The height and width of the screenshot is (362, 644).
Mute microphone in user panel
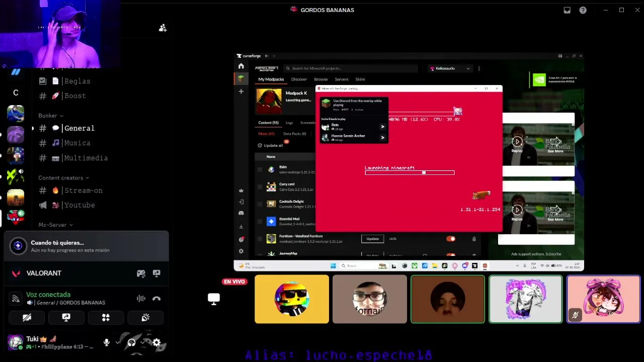click(107, 342)
